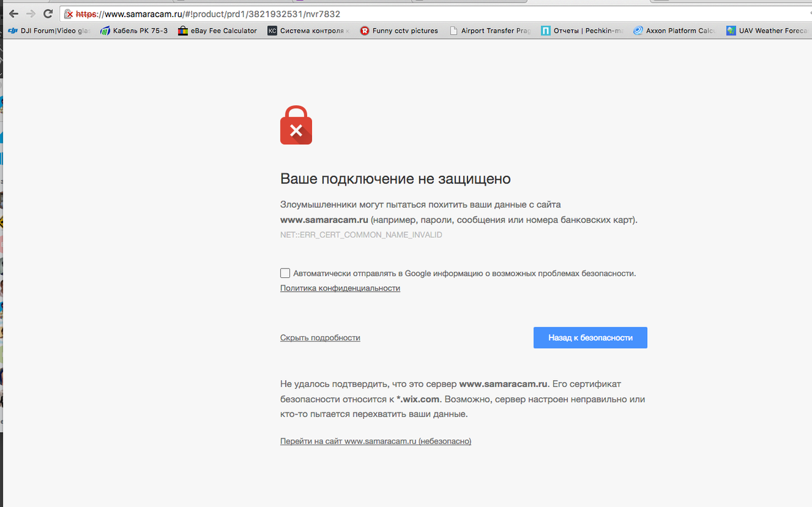Image resolution: width=812 pixels, height=507 pixels.
Task: Click the bold *.wix.com certificate text
Action: point(418,399)
